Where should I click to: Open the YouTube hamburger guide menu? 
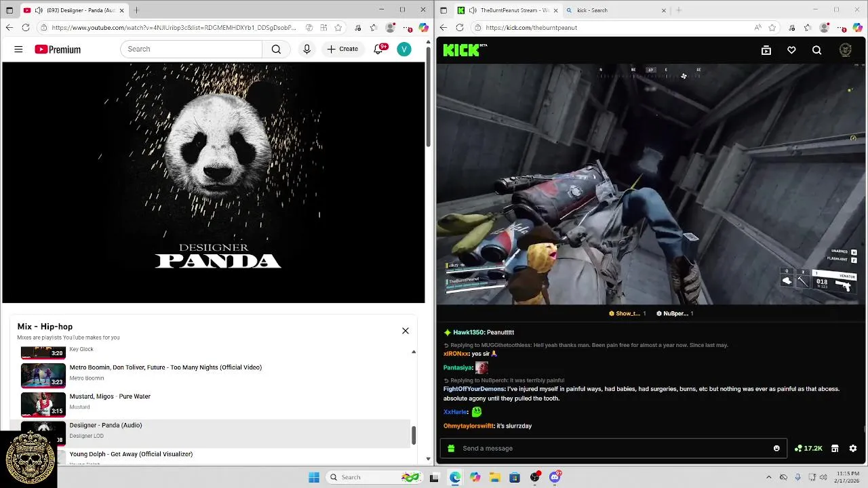point(18,49)
